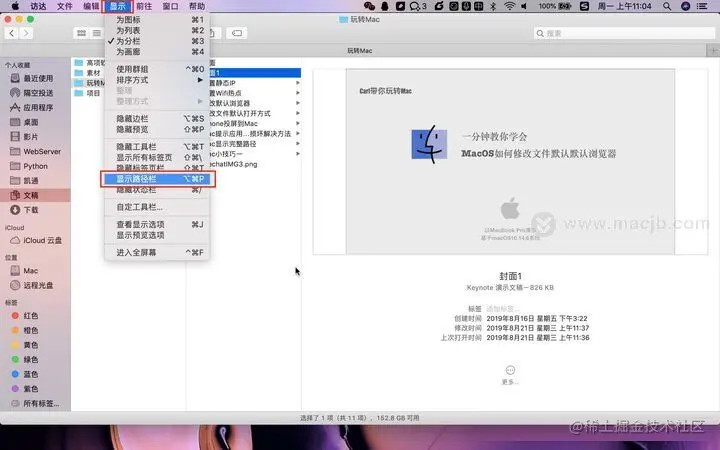Go forward with Finder forward arrow

(26, 33)
